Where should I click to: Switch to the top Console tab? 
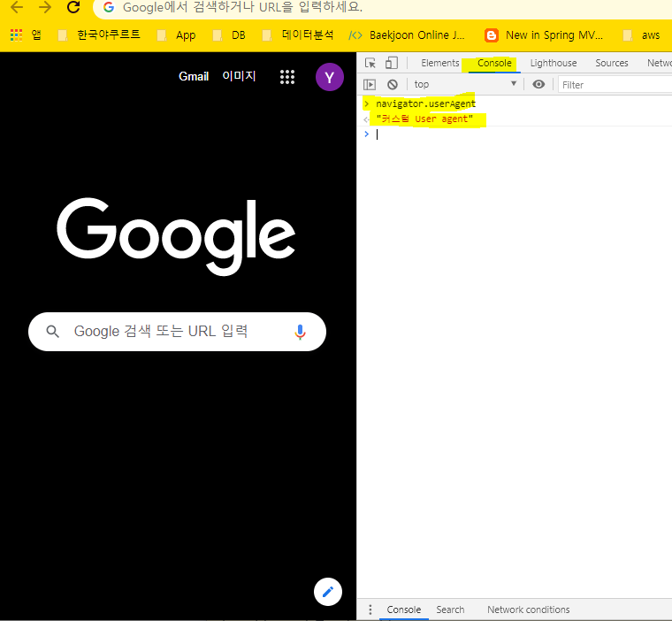pos(494,63)
